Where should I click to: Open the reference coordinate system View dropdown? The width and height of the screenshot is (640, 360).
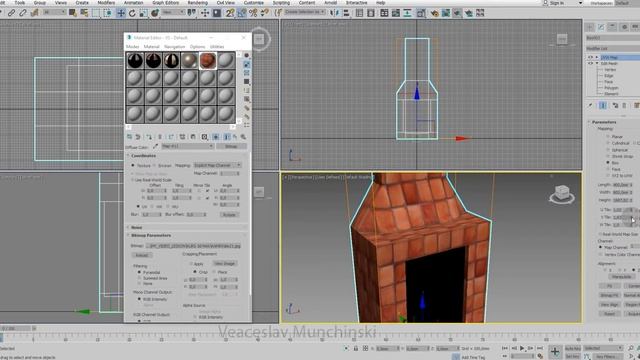pyautogui.click(x=173, y=13)
